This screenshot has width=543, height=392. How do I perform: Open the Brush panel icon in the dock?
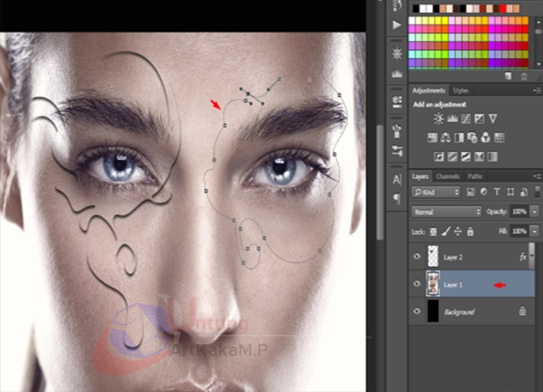[x=397, y=131]
